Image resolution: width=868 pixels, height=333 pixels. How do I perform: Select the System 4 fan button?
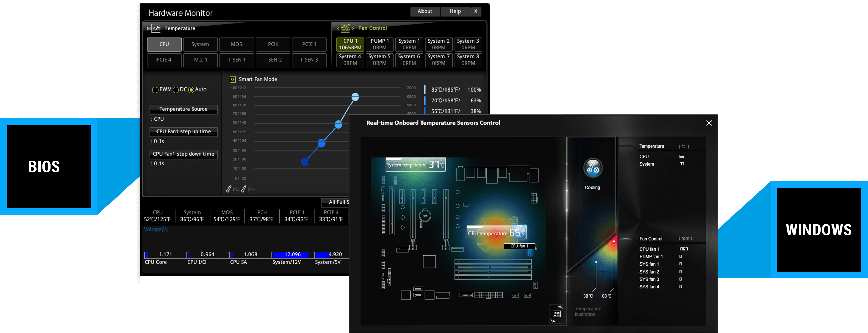pos(350,60)
